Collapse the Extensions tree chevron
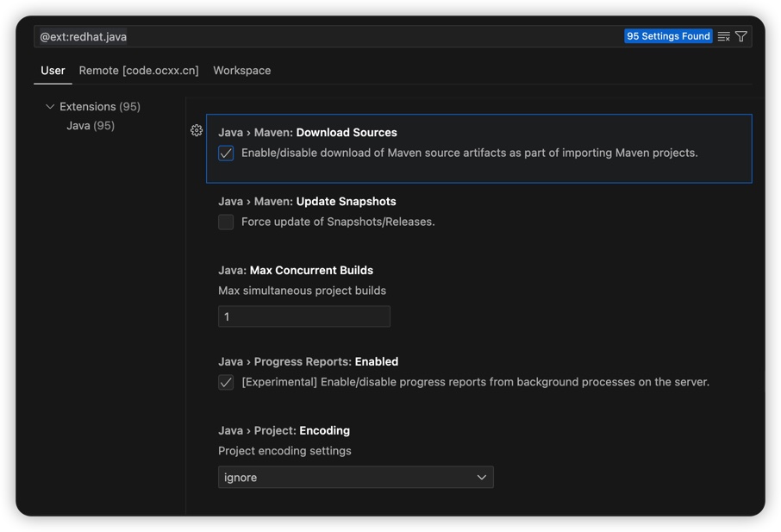The image size is (781, 532). [x=50, y=107]
